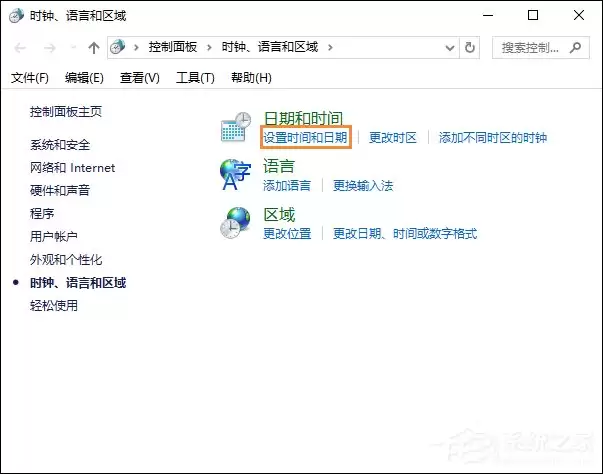Open 查看(V) menu
603x474 pixels.
[x=140, y=78]
